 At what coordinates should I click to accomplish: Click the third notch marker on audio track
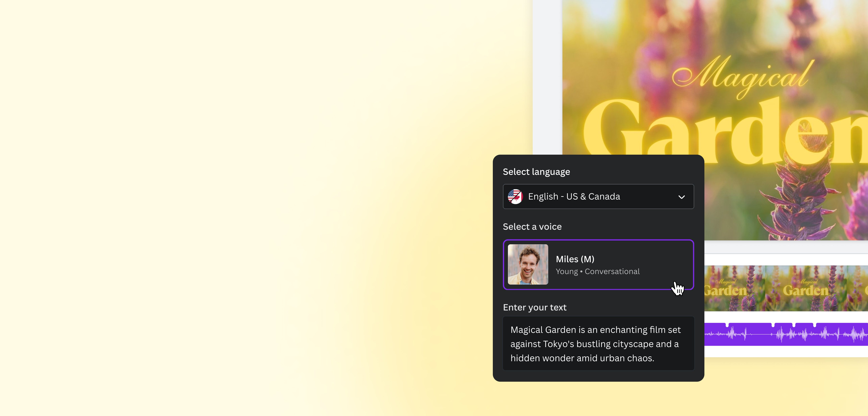pos(793,325)
